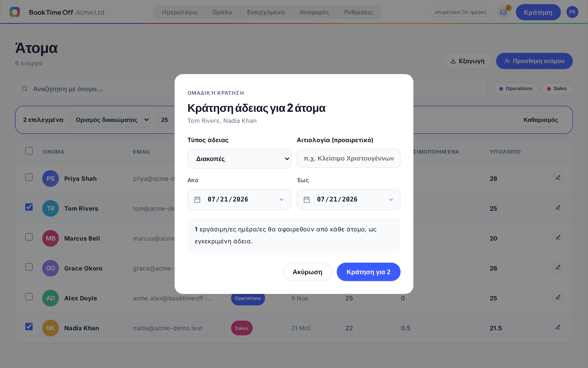Click the NK avatar of Nadia Khan

[51, 328]
